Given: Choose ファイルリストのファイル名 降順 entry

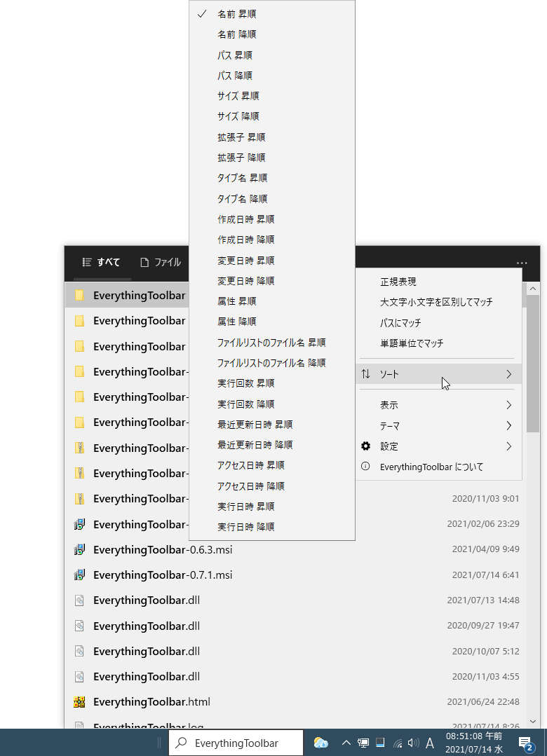Looking at the screenshot, I should pos(272,362).
